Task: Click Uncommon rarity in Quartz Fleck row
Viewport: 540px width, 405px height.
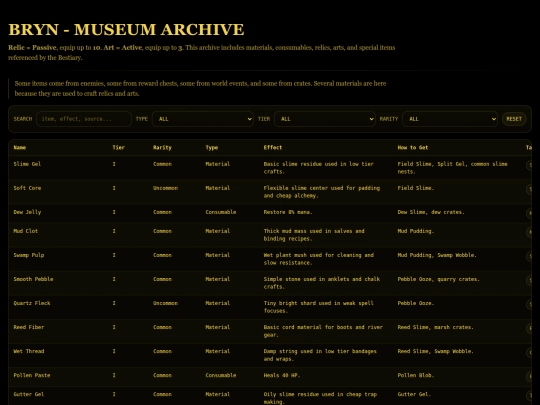Action: pyautogui.click(x=165, y=303)
